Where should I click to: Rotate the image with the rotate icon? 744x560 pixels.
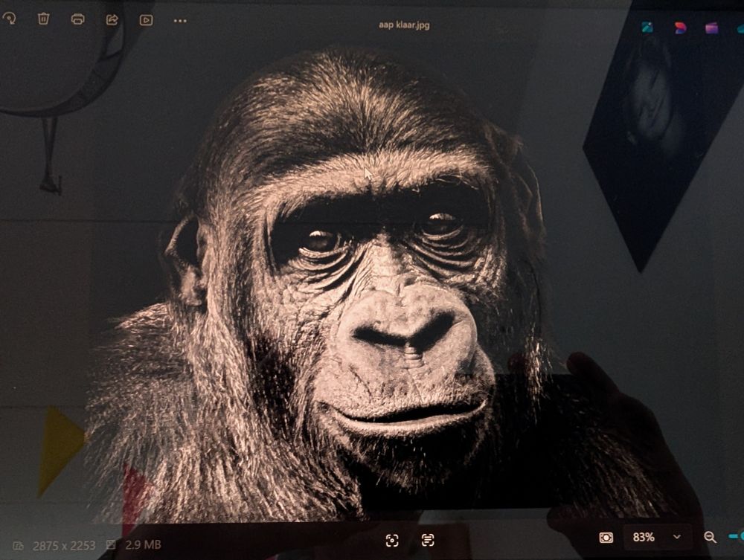coord(9,19)
